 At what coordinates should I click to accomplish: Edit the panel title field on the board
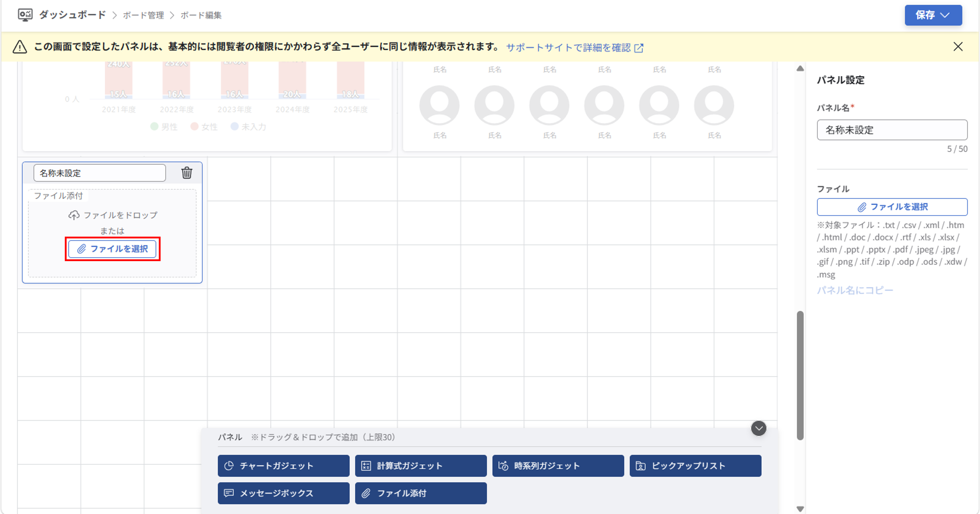[x=100, y=173]
